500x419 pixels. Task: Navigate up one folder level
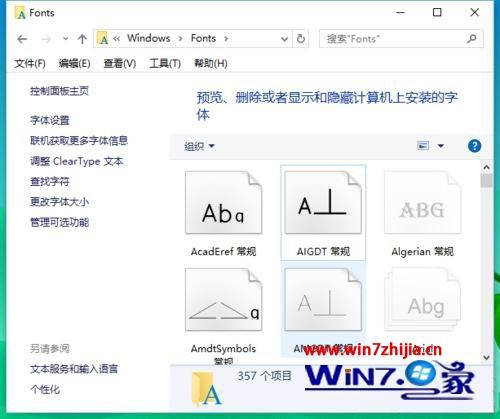pyautogui.click(x=82, y=39)
